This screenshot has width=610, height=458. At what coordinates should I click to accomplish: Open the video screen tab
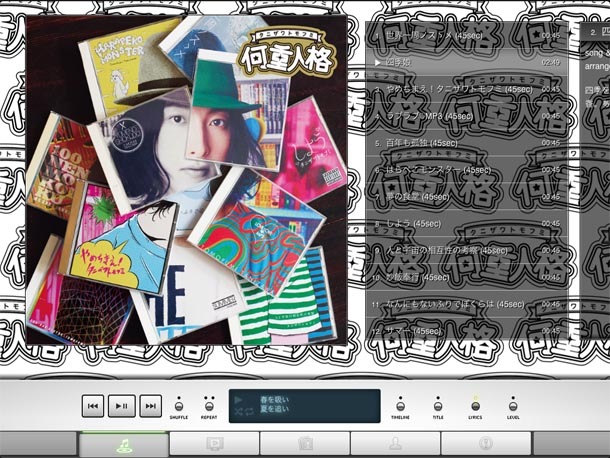click(215, 445)
